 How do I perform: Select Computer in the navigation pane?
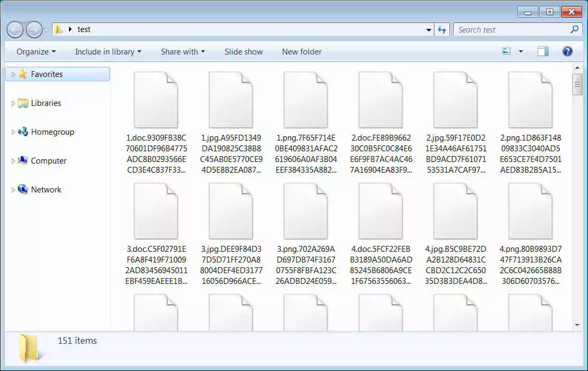[x=48, y=161]
